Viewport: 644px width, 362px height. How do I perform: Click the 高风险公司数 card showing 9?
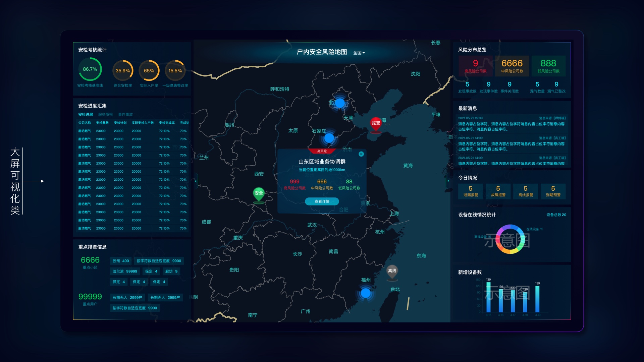(475, 66)
